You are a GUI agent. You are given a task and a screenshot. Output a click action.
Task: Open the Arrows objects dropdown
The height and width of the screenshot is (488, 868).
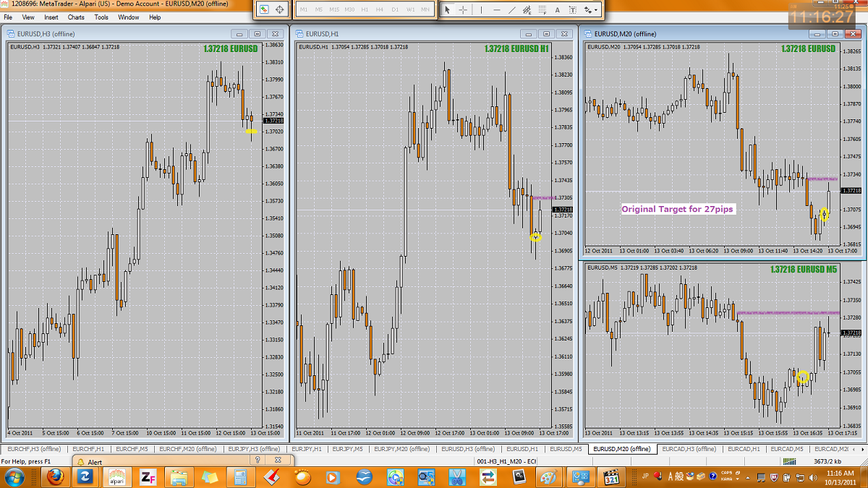pyautogui.click(x=591, y=10)
